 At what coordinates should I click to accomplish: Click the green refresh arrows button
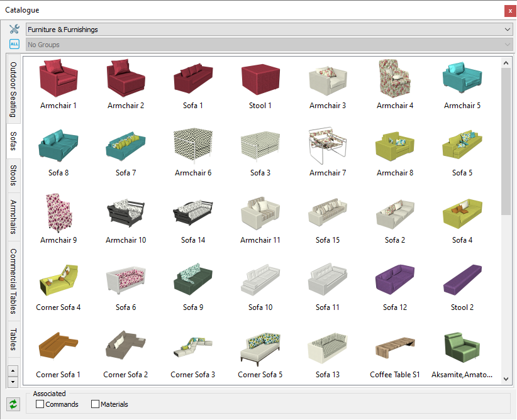point(13,404)
